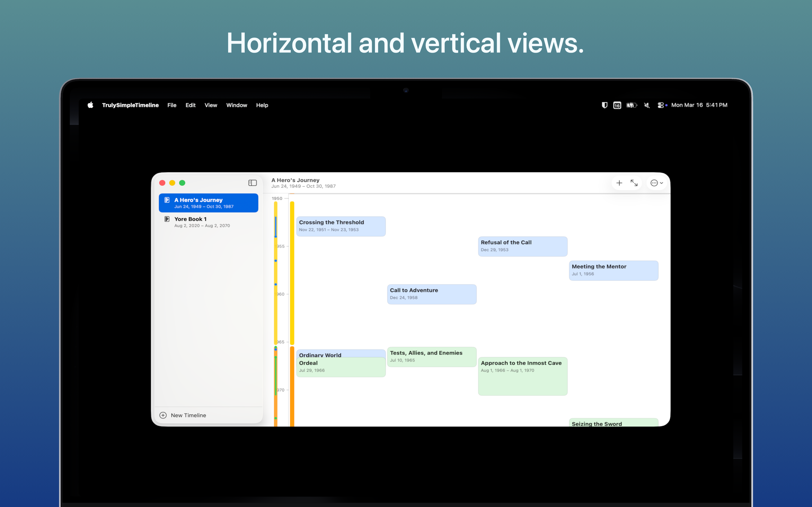The image size is (812, 507).
Task: Unmute sound via the crossed speaker icon
Action: pos(646,105)
